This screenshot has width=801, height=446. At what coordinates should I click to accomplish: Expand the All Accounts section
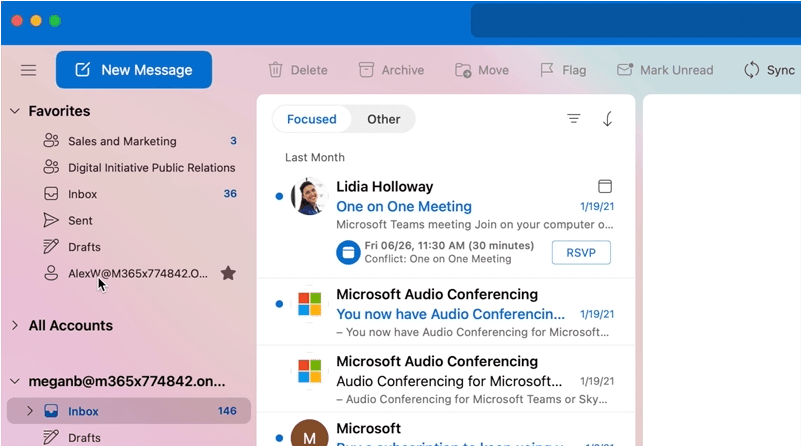[15, 325]
